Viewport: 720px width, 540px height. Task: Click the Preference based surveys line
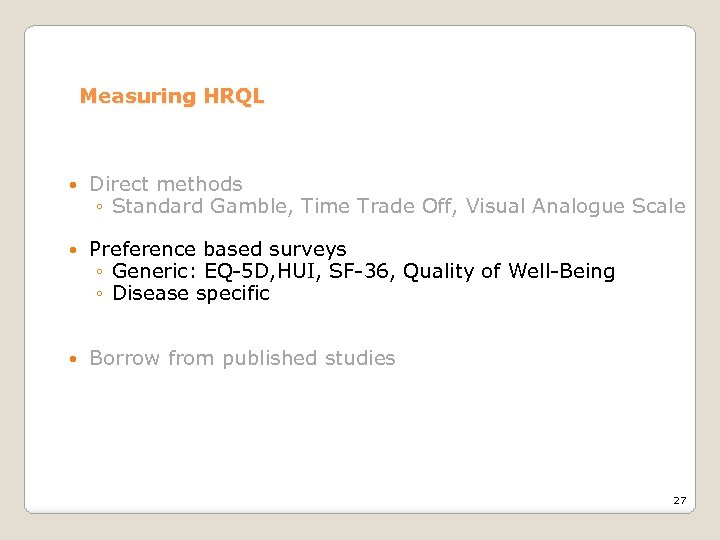coord(218,249)
